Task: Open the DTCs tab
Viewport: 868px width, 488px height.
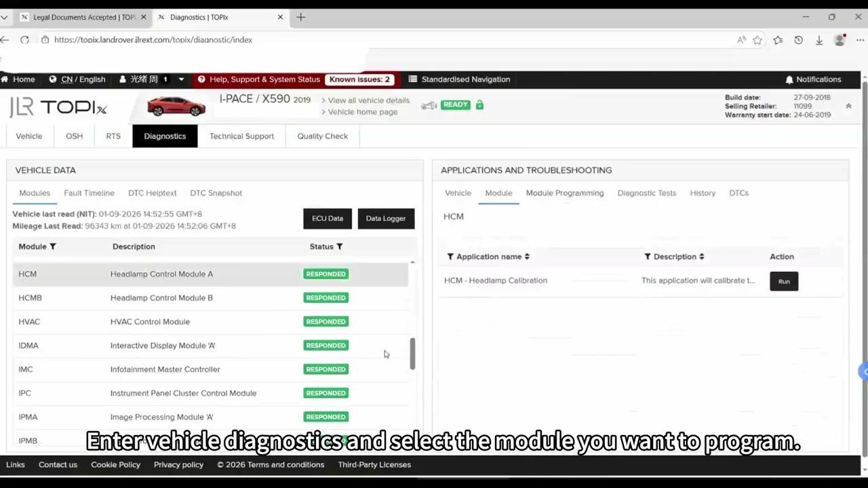Action: click(738, 193)
